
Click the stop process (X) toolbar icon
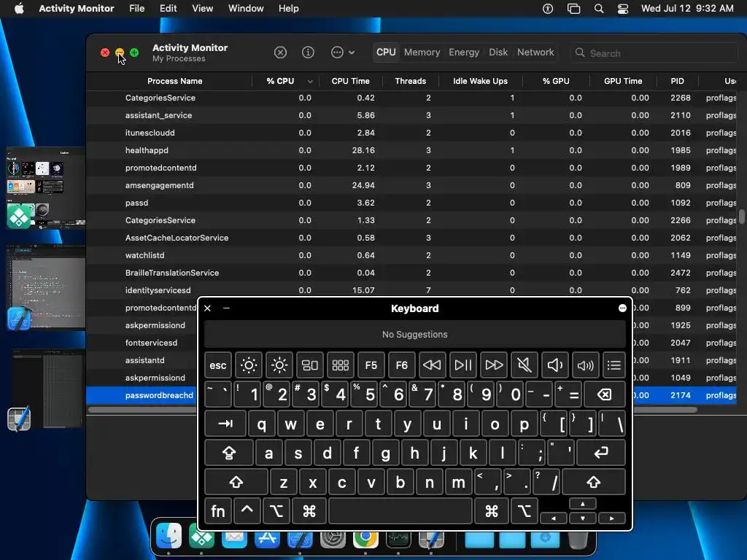[280, 52]
